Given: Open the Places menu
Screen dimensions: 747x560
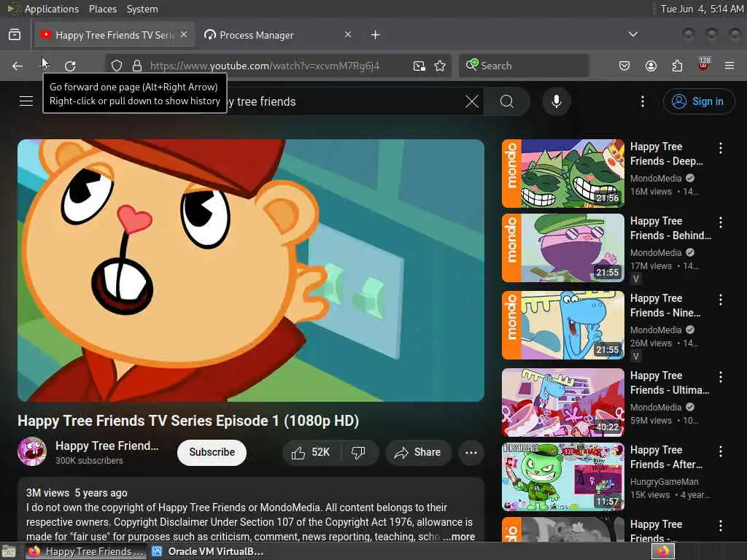Looking at the screenshot, I should point(102,9).
